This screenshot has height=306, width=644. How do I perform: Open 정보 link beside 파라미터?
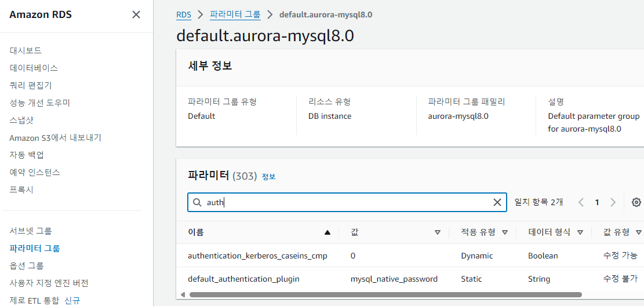pos(268,177)
